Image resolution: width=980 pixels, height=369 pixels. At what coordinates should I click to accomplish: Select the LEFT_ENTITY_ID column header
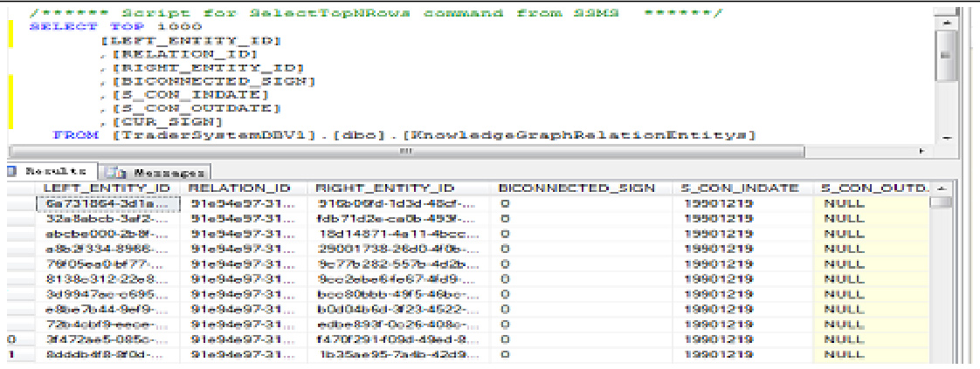pos(106,188)
